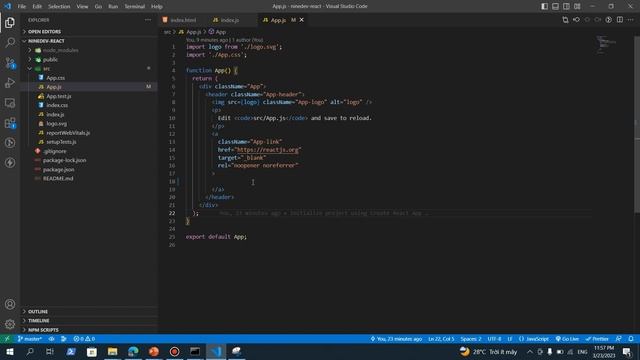The height and width of the screenshot is (360, 640).
Task: Click the Explorer more actions ellipsis
Action: pos(148,20)
